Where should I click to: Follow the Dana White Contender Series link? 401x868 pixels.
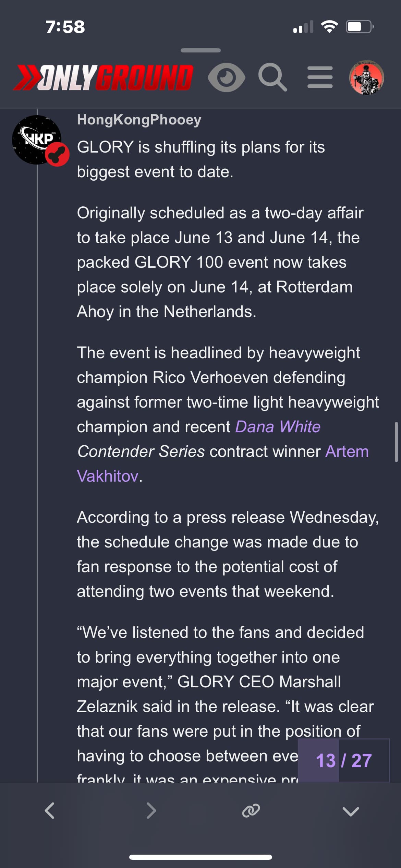199,439
